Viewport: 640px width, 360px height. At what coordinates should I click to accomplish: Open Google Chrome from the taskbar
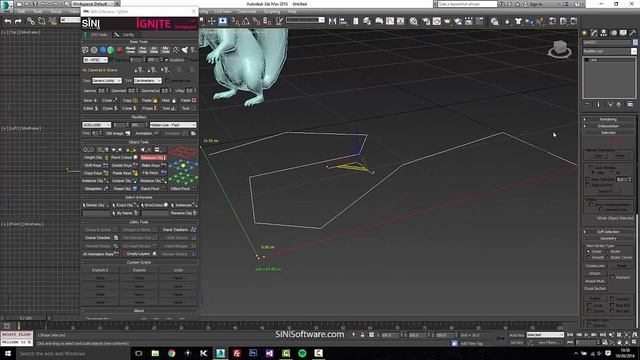tap(171, 353)
